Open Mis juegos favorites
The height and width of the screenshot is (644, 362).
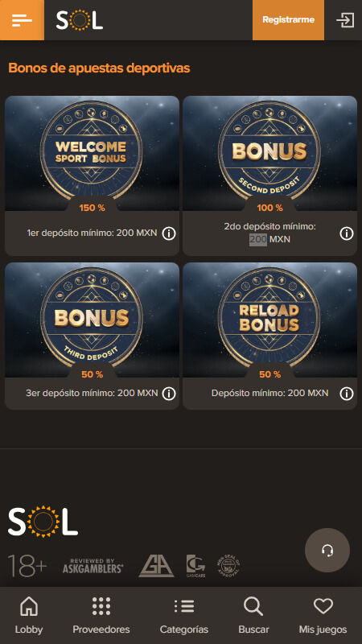pyautogui.click(x=323, y=615)
